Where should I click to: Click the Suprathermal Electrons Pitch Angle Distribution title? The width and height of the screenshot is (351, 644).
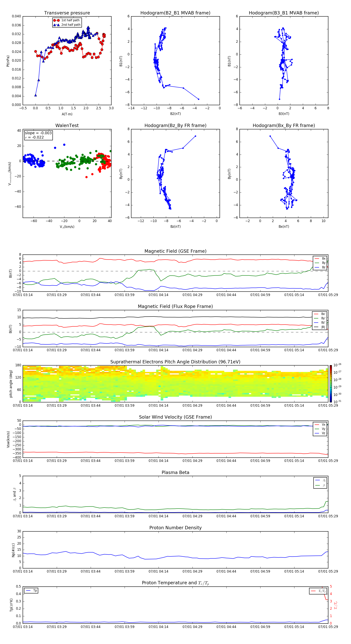pos(175,362)
